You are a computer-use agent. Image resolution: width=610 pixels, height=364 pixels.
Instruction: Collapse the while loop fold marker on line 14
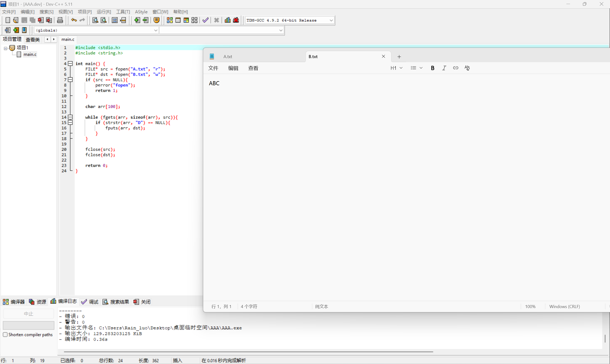click(x=71, y=117)
